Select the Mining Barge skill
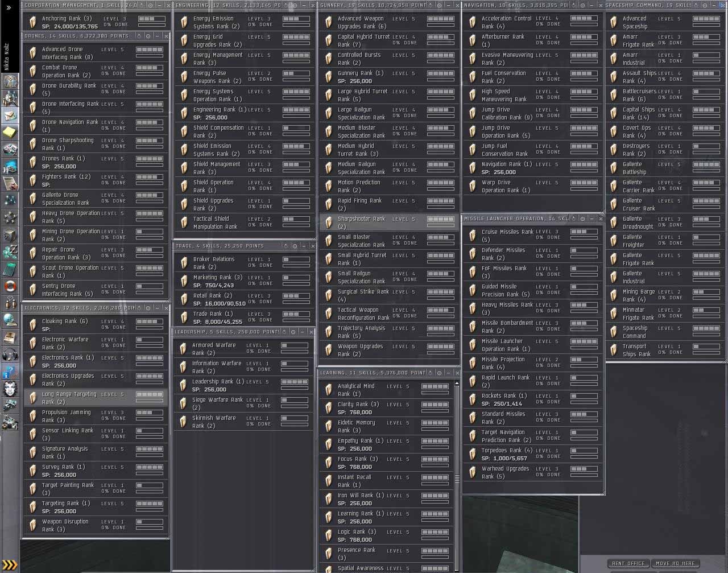The height and width of the screenshot is (573, 728). [x=665, y=295]
